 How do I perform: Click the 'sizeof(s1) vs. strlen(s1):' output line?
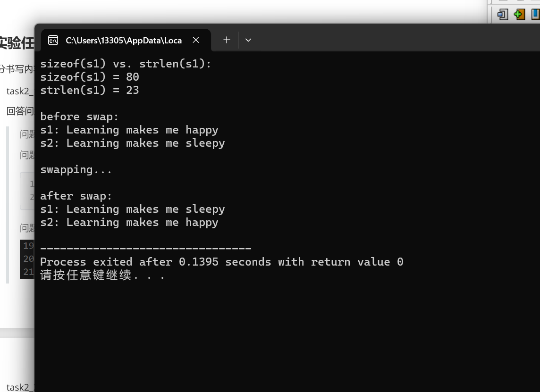[x=126, y=64]
